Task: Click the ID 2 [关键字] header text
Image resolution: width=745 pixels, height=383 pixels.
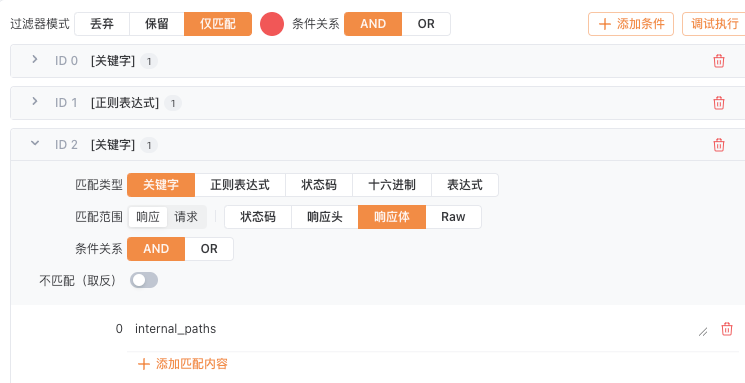Action: (113, 144)
